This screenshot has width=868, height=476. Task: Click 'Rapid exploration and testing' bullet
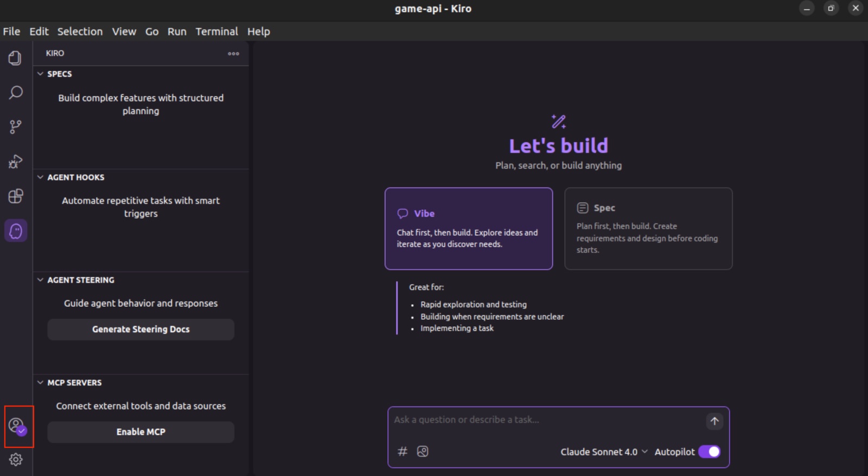tap(474, 305)
